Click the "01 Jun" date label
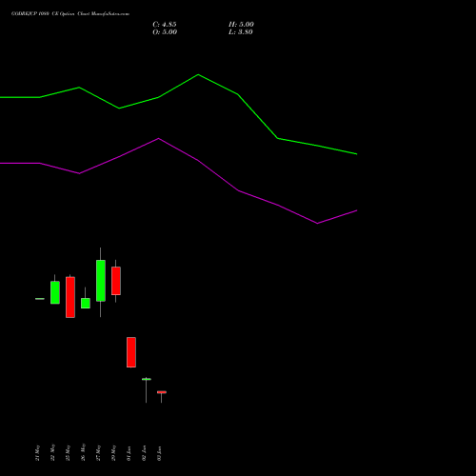 pyautogui.click(x=129, y=453)
